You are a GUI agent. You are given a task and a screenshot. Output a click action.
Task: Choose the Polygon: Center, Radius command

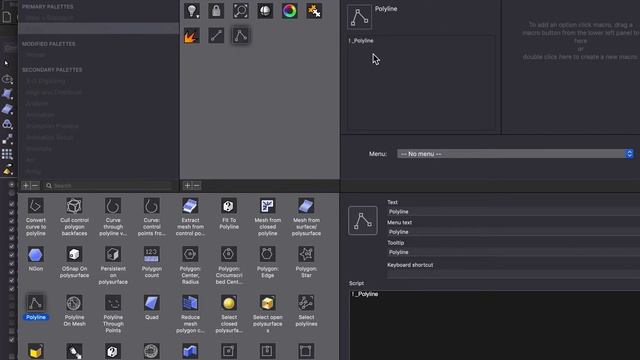190,265
